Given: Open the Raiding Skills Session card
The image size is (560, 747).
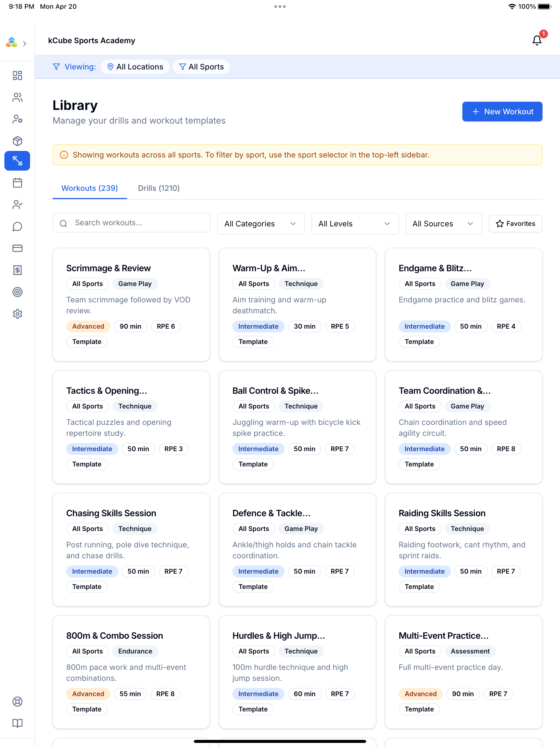Looking at the screenshot, I should point(463,549).
